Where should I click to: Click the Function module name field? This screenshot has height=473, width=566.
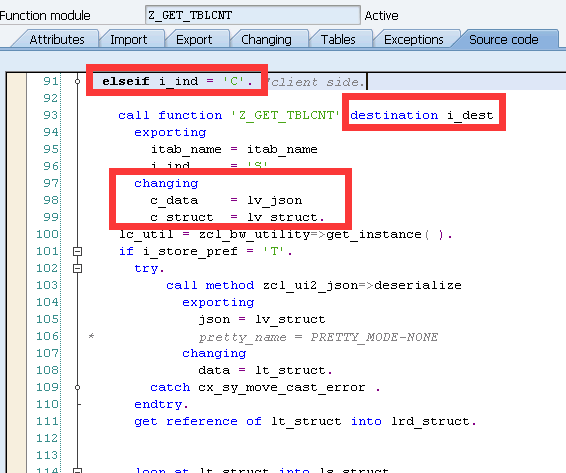(253, 15)
